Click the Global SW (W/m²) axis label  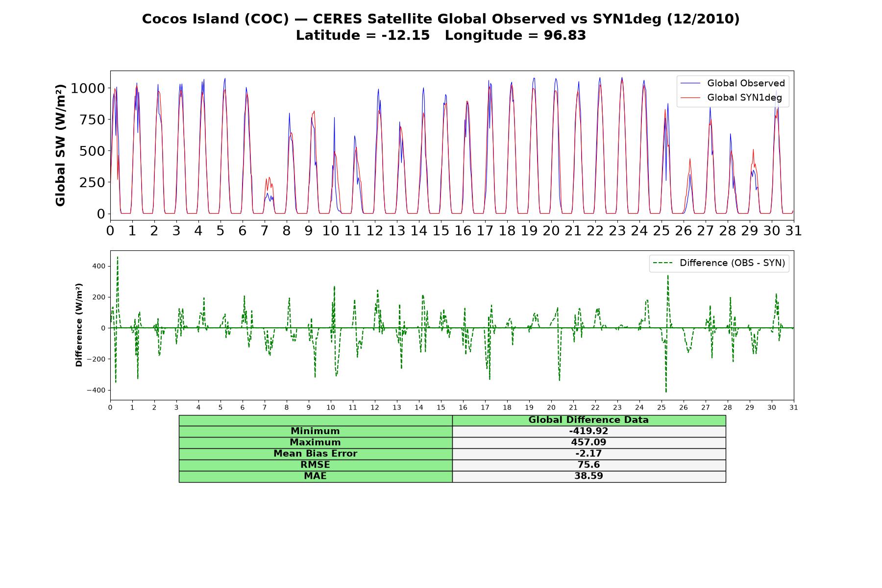60,146
